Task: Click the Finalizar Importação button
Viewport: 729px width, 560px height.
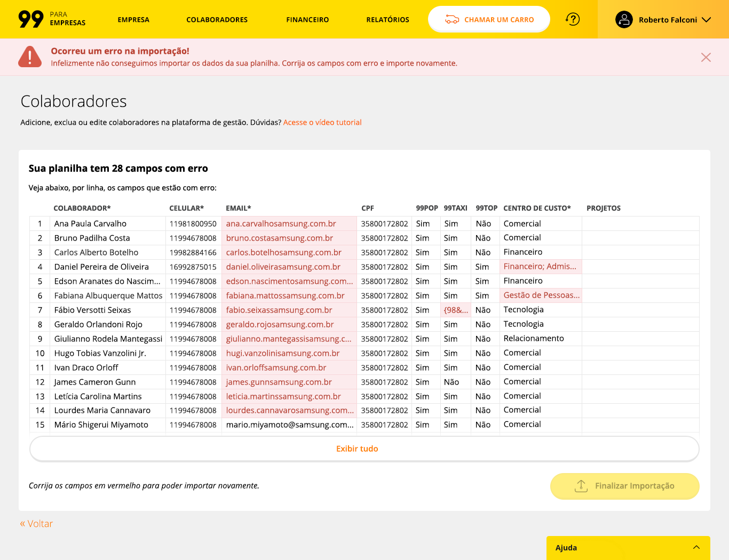Action: click(625, 486)
